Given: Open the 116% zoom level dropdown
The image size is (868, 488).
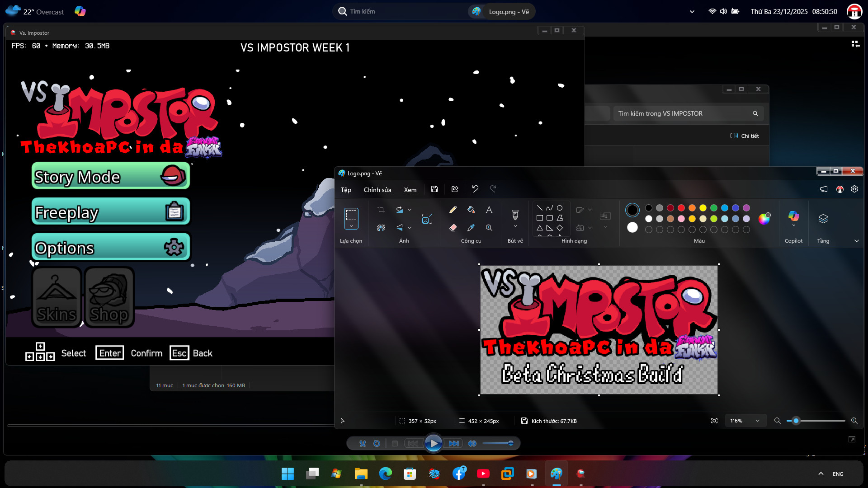Looking at the screenshot, I should [x=746, y=421].
